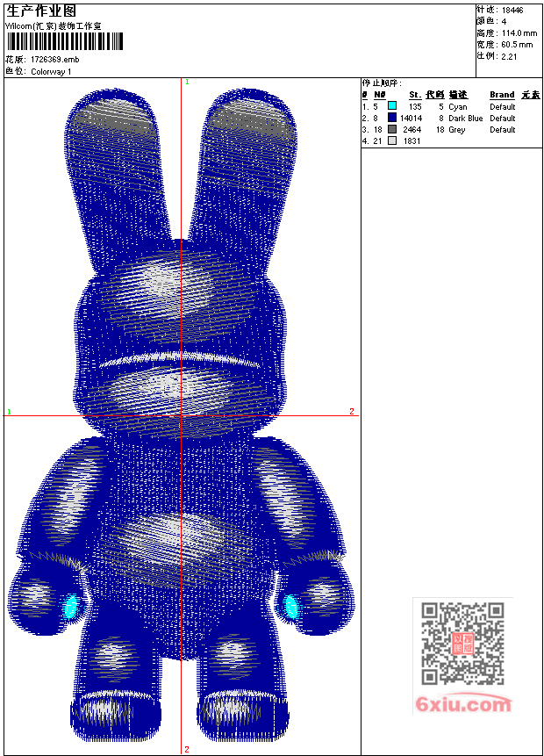Click the red '2' marker at right axis end
544x756 pixels.
click(x=352, y=411)
